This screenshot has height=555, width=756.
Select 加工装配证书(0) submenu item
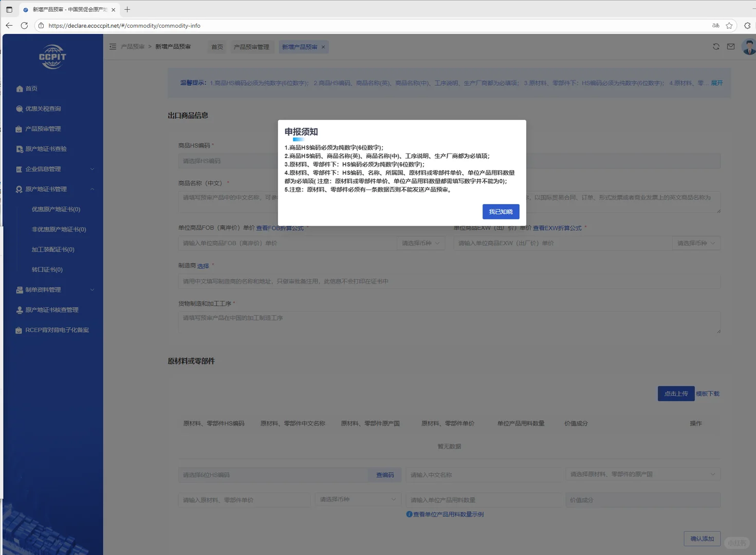[53, 249]
